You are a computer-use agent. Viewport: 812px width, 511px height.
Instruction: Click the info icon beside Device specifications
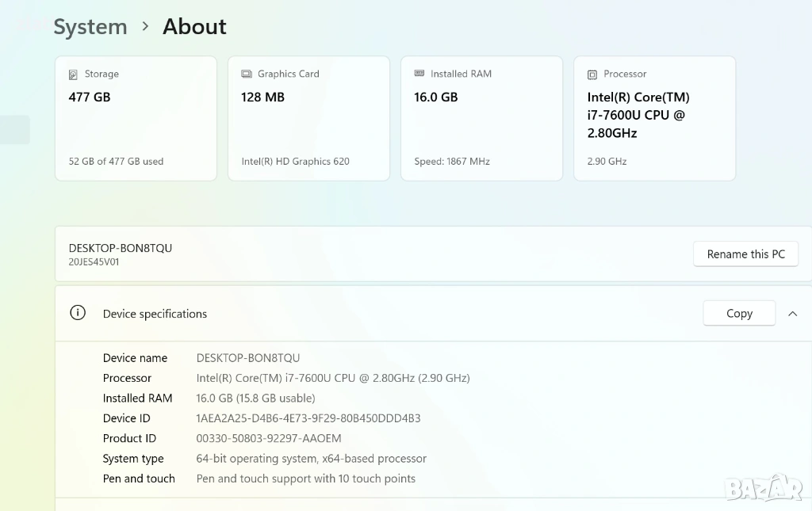(78, 313)
